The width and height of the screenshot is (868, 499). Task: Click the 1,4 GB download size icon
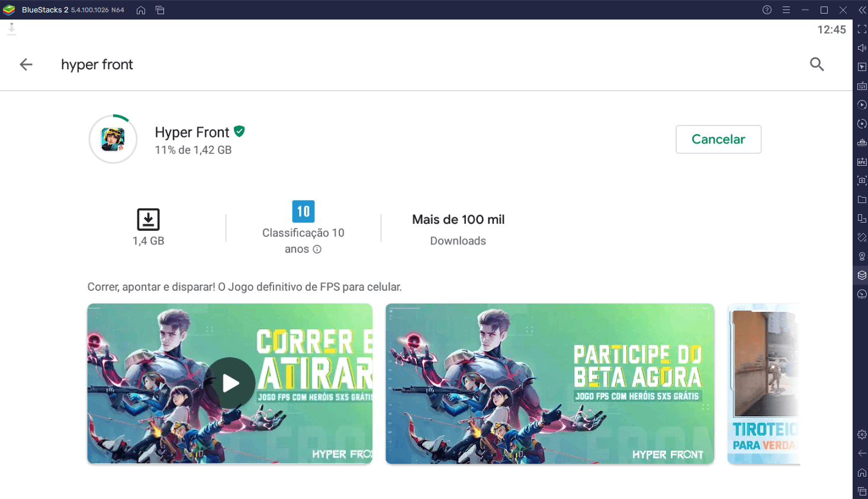(148, 219)
